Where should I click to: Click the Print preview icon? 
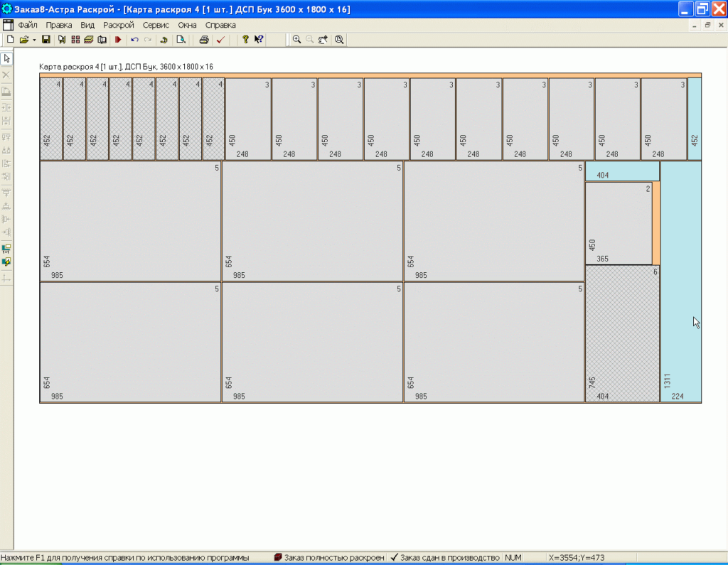[181, 40]
